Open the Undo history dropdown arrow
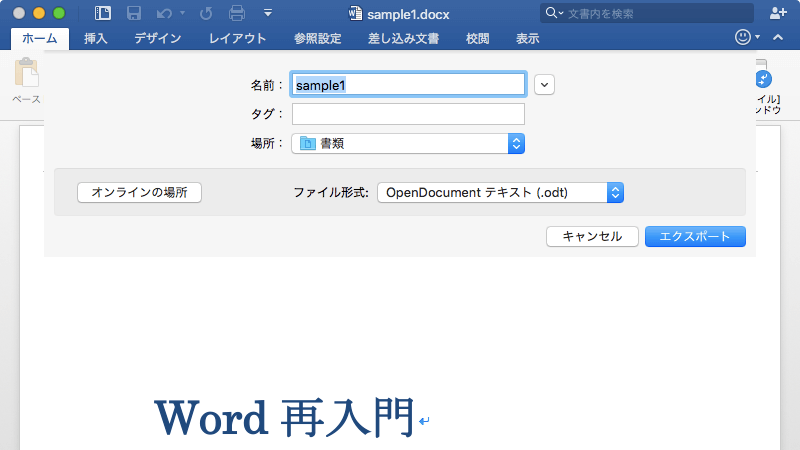Viewport: 800px width, 450px height. pyautogui.click(x=182, y=13)
